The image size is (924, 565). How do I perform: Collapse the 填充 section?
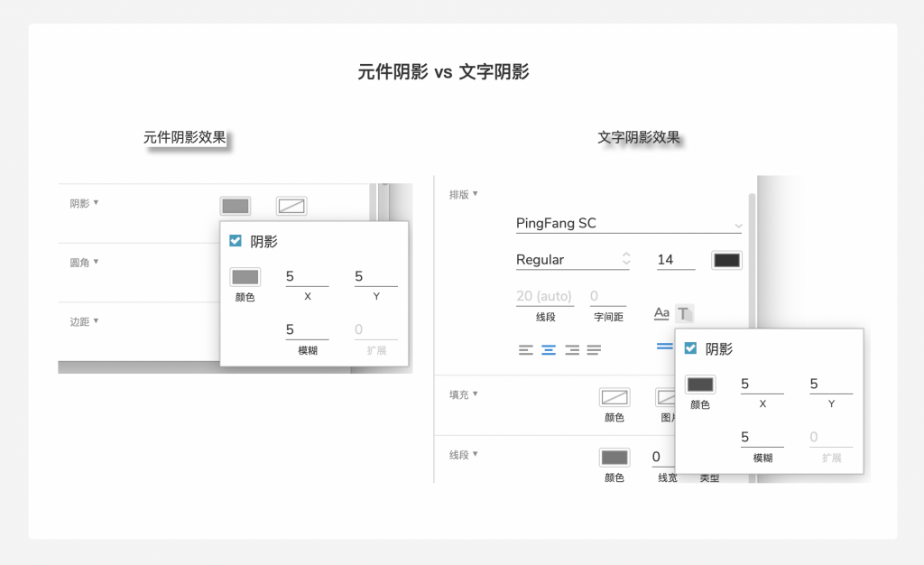tap(475, 394)
